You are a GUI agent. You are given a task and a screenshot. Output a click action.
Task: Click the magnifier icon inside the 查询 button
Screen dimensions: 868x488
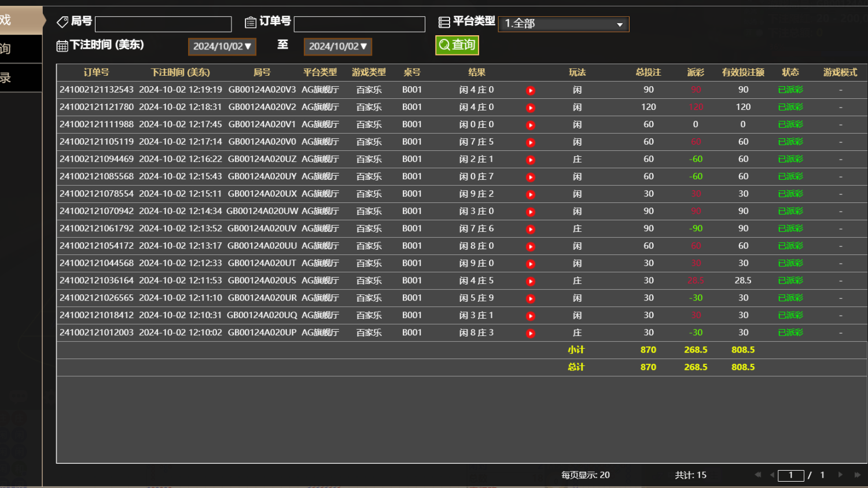coord(444,45)
